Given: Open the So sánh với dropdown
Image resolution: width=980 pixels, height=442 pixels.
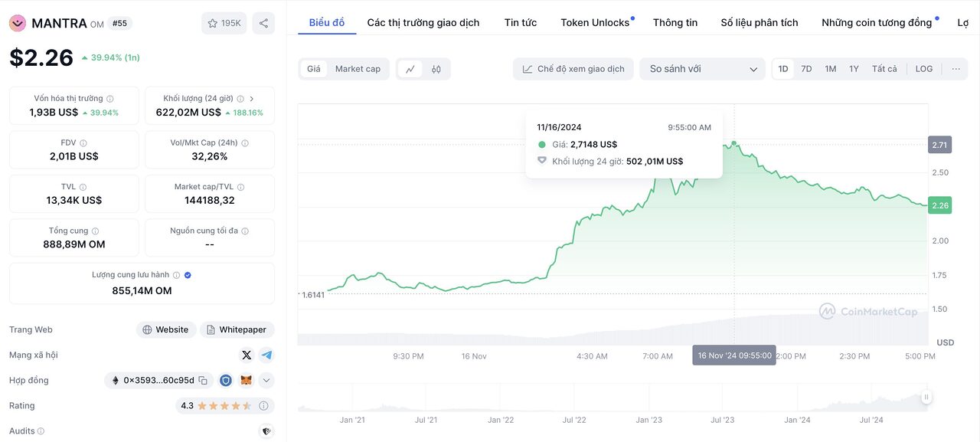Looking at the screenshot, I should 702,69.
